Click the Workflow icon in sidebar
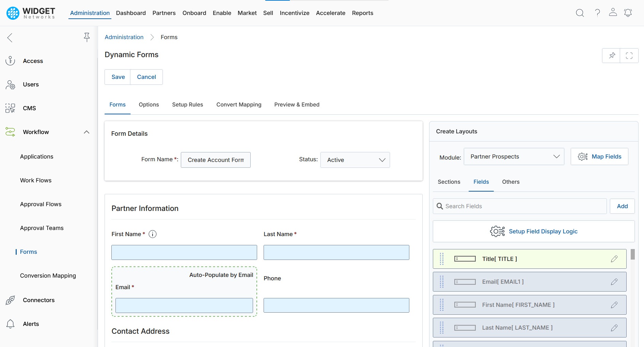 [10, 132]
